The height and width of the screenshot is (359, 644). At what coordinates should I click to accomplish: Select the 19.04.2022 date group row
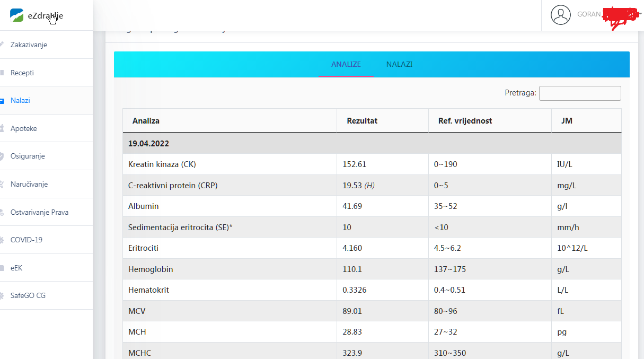tap(372, 144)
